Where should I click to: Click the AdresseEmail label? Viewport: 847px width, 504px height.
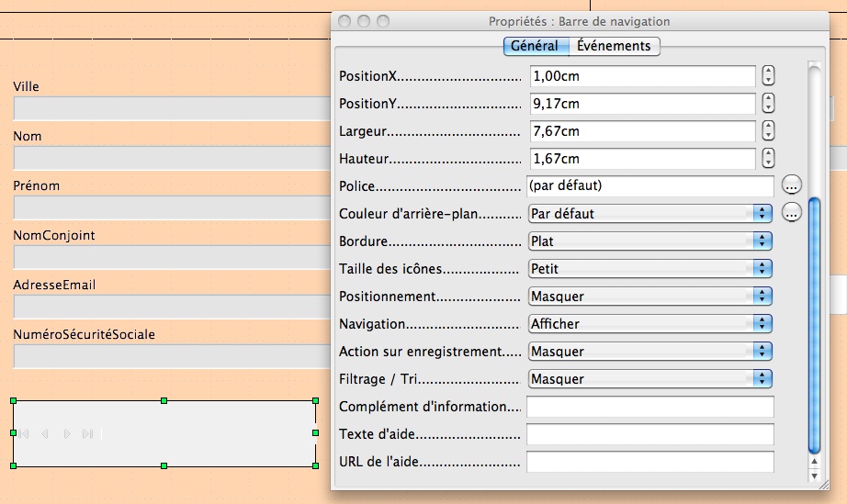(54, 285)
